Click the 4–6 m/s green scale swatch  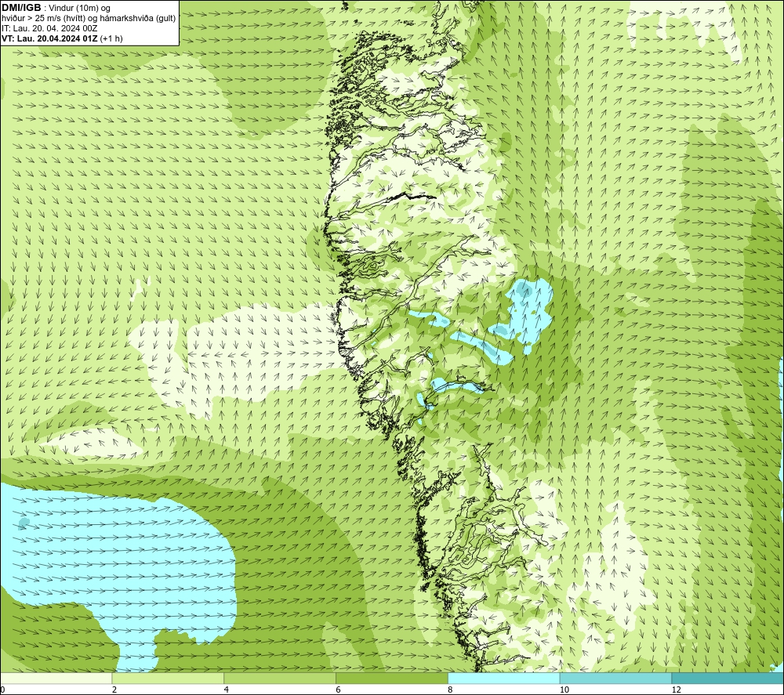[x=280, y=679]
